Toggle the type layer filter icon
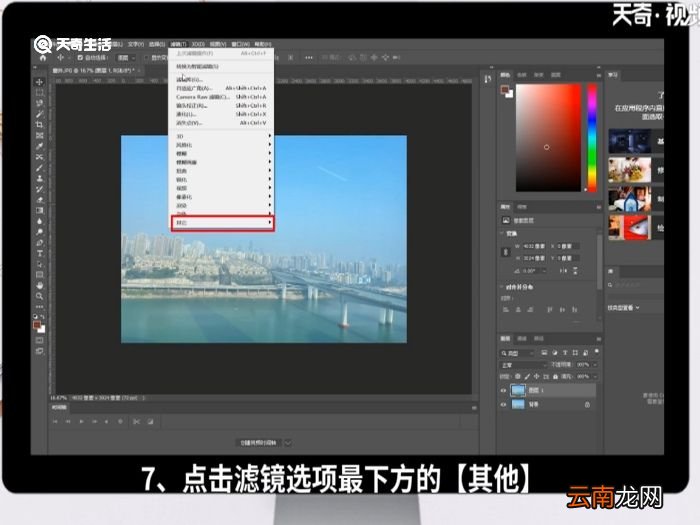 [565, 353]
